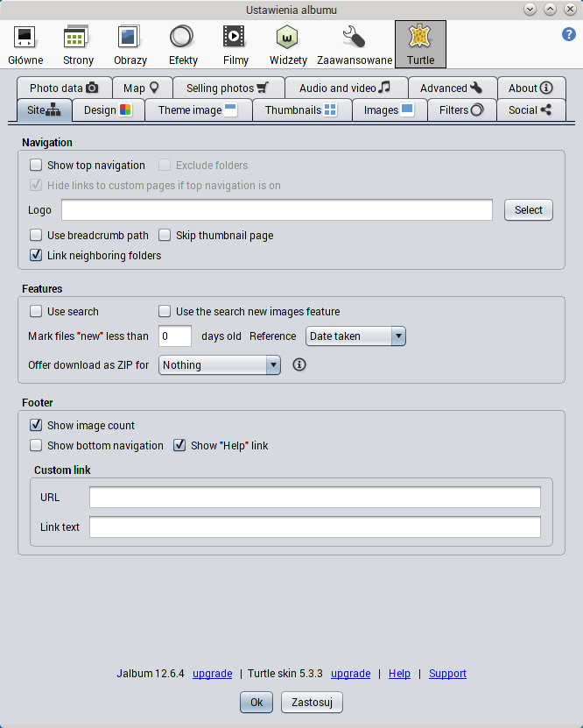Click the days old number field
583x728 pixels.
pyautogui.click(x=175, y=336)
